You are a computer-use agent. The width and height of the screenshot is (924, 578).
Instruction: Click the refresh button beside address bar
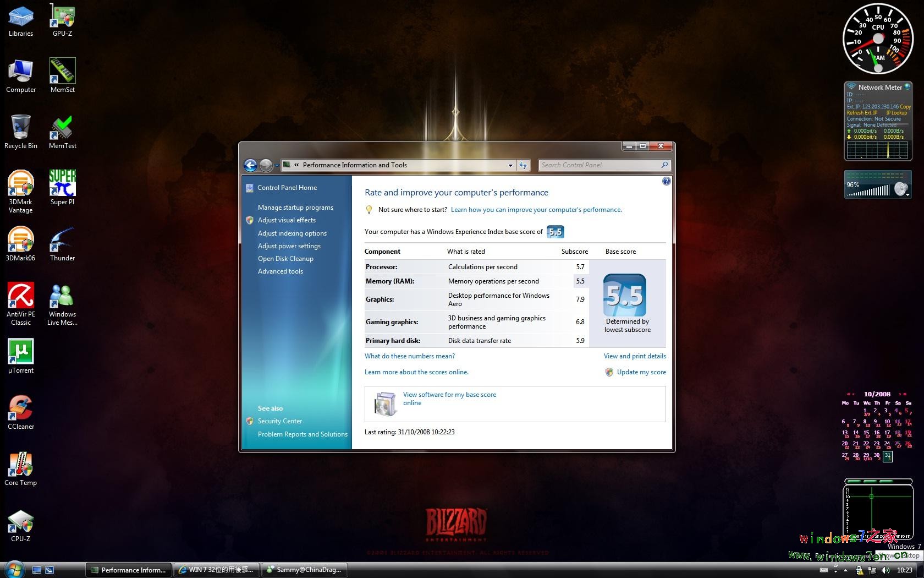[x=523, y=165]
